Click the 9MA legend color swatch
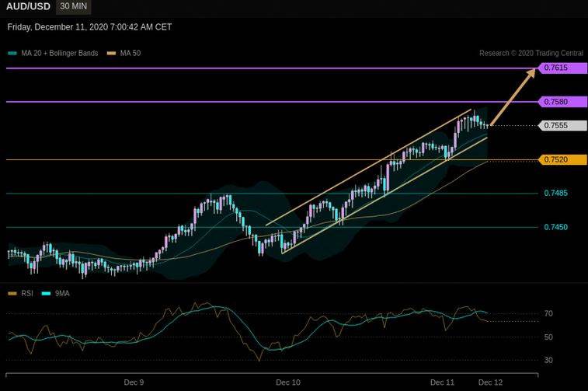This screenshot has height=391, width=588. [46, 293]
